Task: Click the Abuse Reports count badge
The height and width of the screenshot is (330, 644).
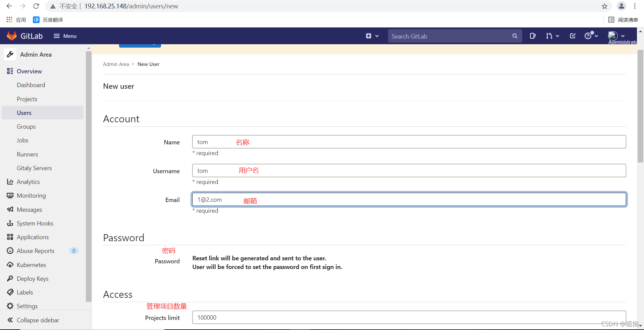Action: (x=74, y=251)
